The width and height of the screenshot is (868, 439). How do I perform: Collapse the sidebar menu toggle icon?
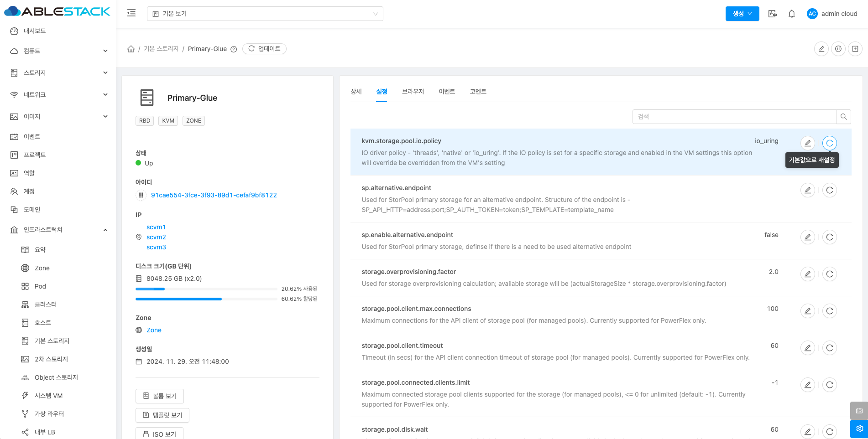coord(131,13)
